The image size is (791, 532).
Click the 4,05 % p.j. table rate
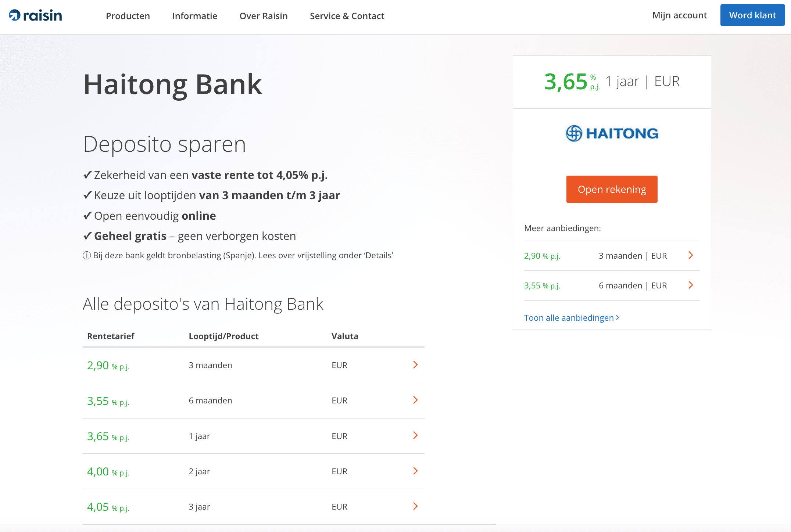[x=108, y=507]
